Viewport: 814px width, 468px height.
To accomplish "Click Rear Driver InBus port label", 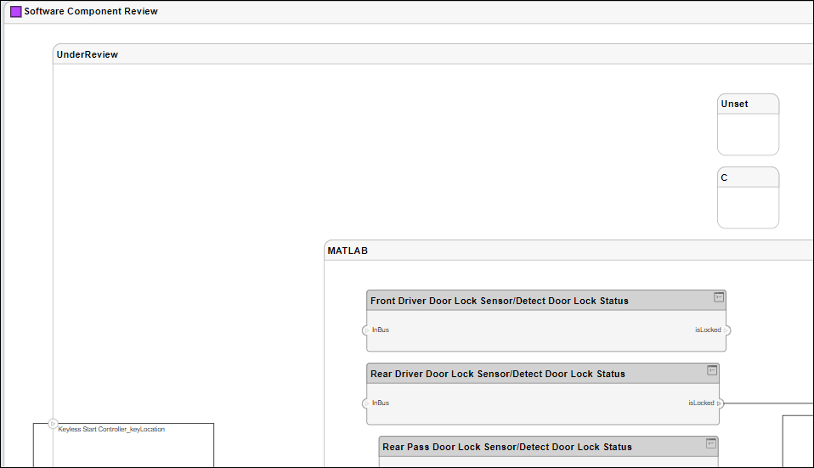I will click(381, 403).
